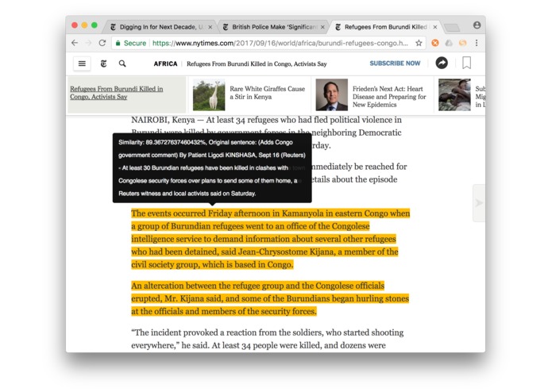Click the Frieden portrait thumbnail
Screen dimensions: 552x392
pos(332,95)
